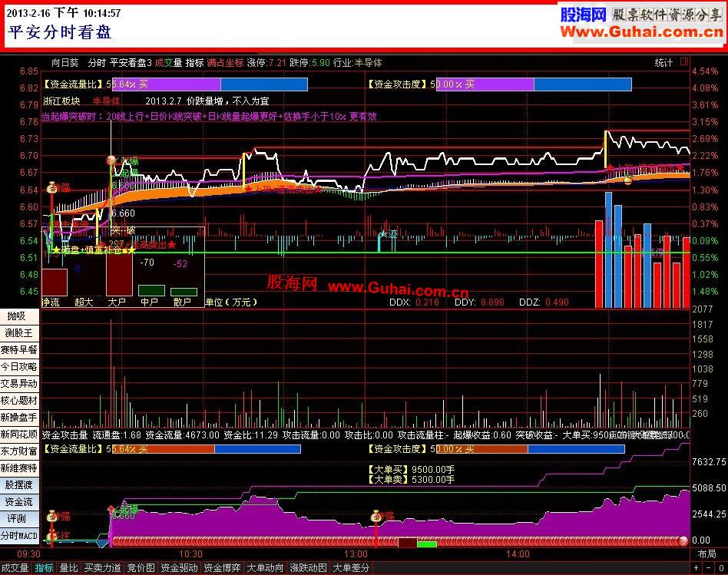The image size is (728, 575).
Task: Select the 指标 bottom tab
Action: click(45, 568)
